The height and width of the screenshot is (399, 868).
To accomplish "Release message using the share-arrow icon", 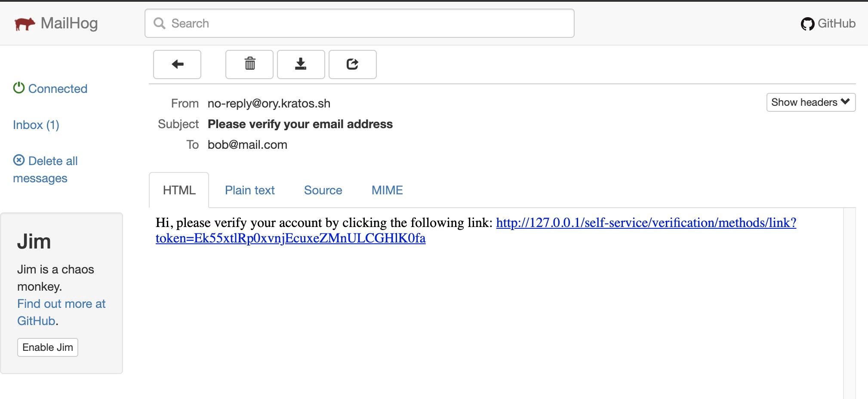I will [x=353, y=64].
